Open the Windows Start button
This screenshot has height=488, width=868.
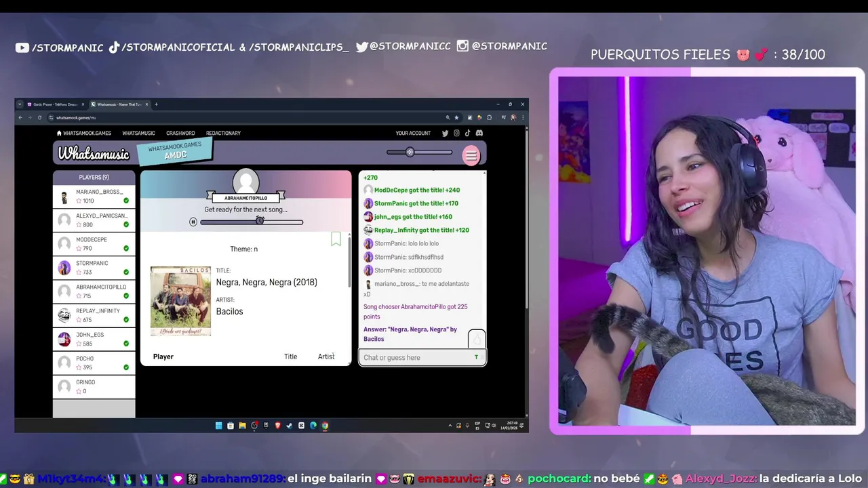218,426
